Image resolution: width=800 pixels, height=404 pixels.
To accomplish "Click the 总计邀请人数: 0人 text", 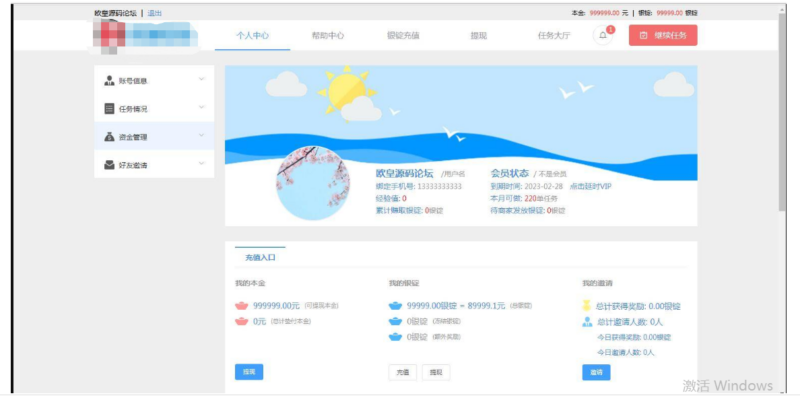I will click(630, 322).
